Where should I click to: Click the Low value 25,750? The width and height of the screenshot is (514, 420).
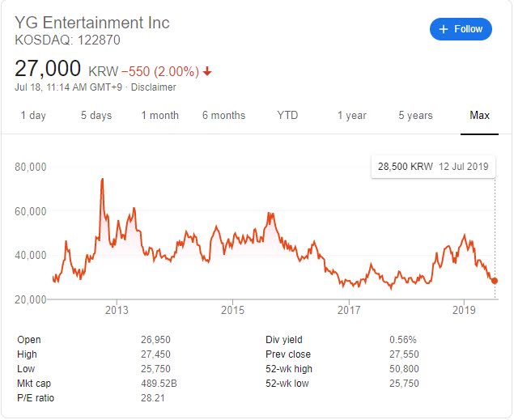click(155, 368)
